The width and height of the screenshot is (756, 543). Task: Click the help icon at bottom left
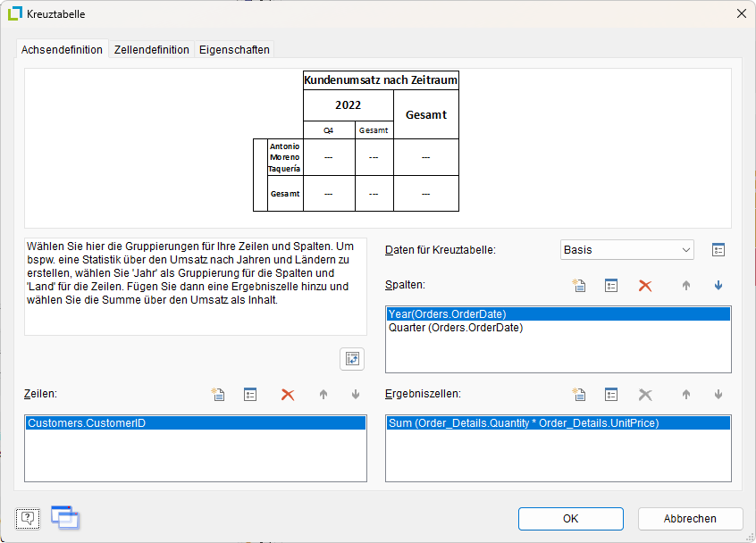tap(28, 518)
